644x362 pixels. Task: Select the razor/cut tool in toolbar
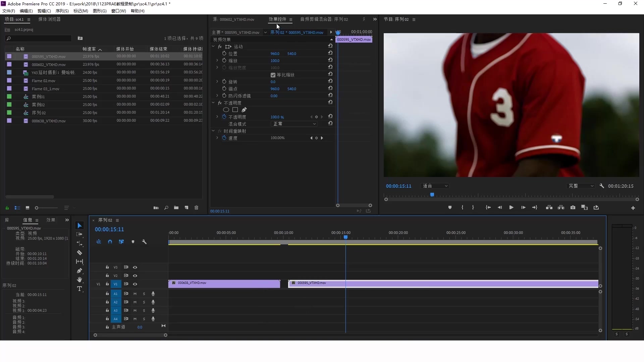click(x=79, y=253)
